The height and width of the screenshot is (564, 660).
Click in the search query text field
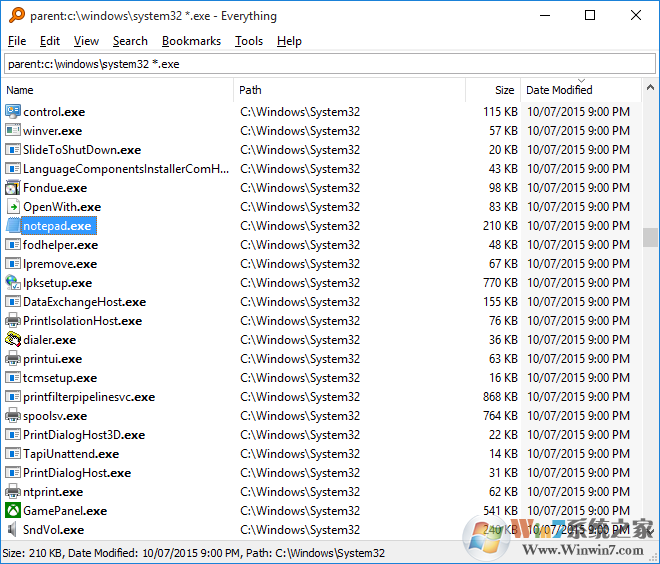point(329,64)
